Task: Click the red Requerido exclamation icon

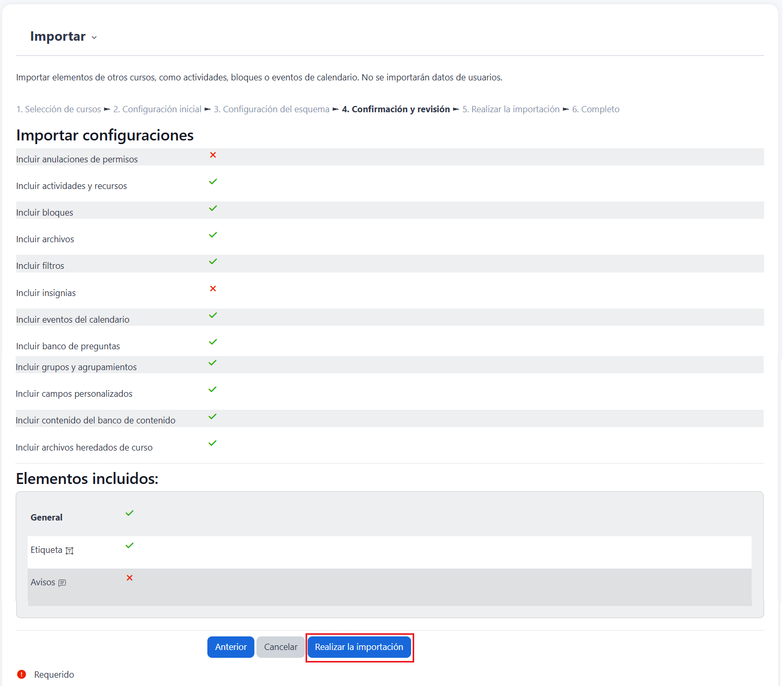Action: click(x=21, y=675)
